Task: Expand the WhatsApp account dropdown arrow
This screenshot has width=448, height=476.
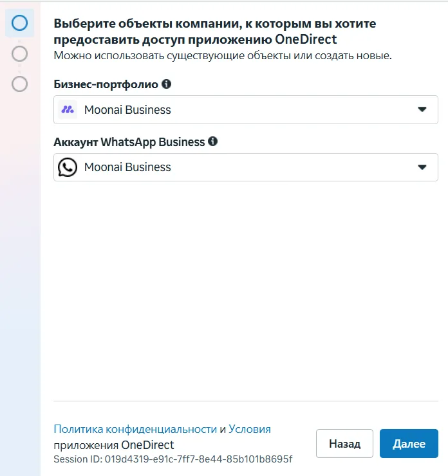Action: click(x=422, y=167)
